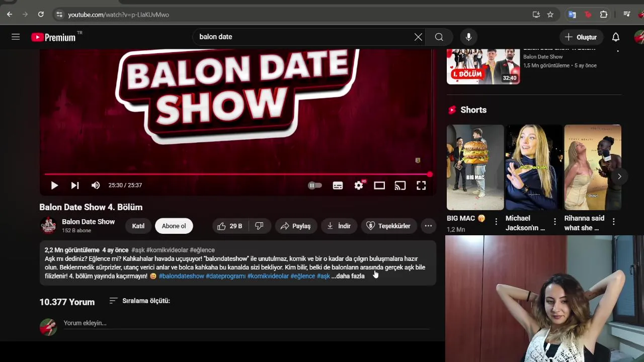Mute the video volume
The image size is (644, 362).
[96, 185]
